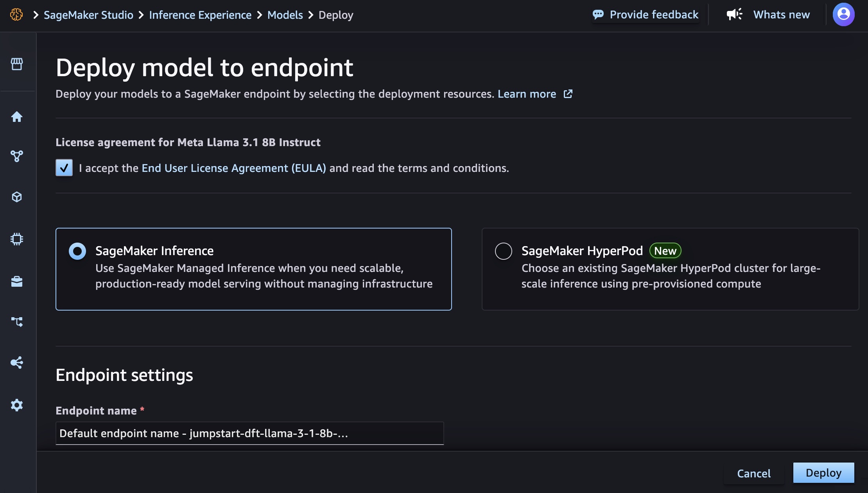Click the cube Models icon in the sidebar
The height and width of the screenshot is (493, 868).
(x=17, y=197)
